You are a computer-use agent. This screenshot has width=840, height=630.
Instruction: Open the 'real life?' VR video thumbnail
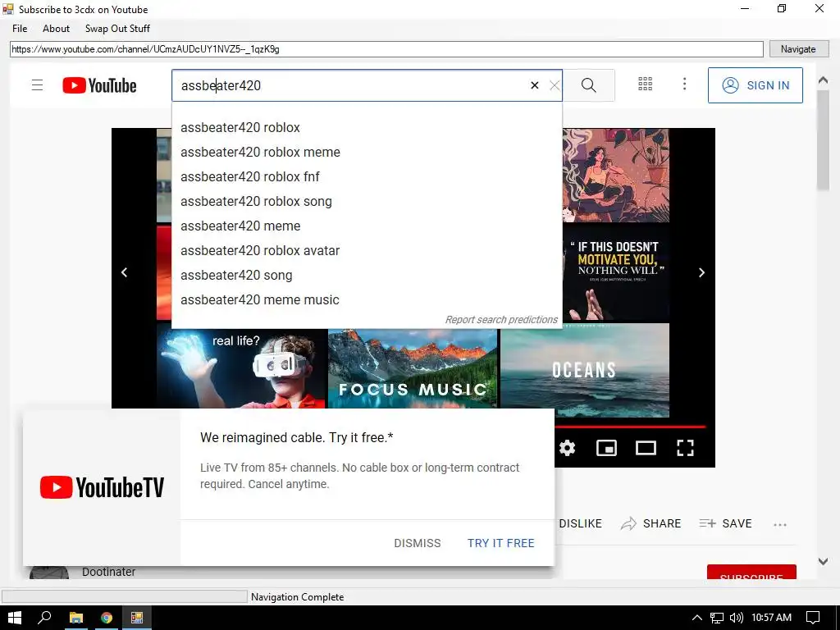[x=242, y=368]
